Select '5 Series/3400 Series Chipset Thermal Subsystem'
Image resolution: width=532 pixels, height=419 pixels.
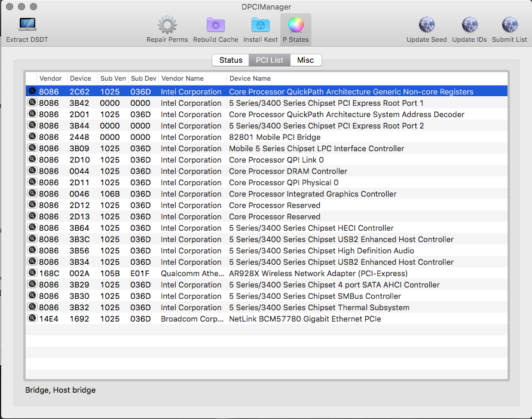[319, 308]
